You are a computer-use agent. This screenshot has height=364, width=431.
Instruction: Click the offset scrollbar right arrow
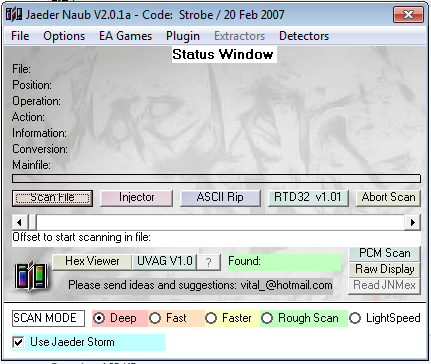pyautogui.click(x=413, y=222)
